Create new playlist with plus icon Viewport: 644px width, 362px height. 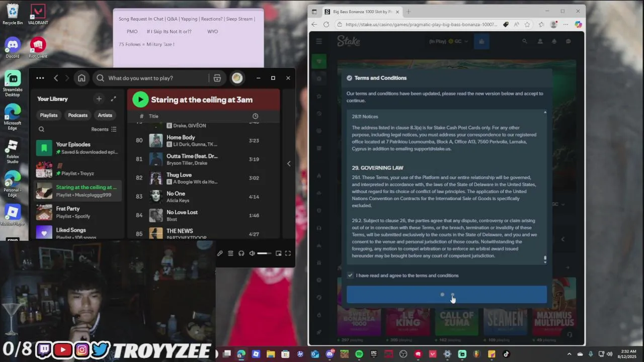pos(99,99)
